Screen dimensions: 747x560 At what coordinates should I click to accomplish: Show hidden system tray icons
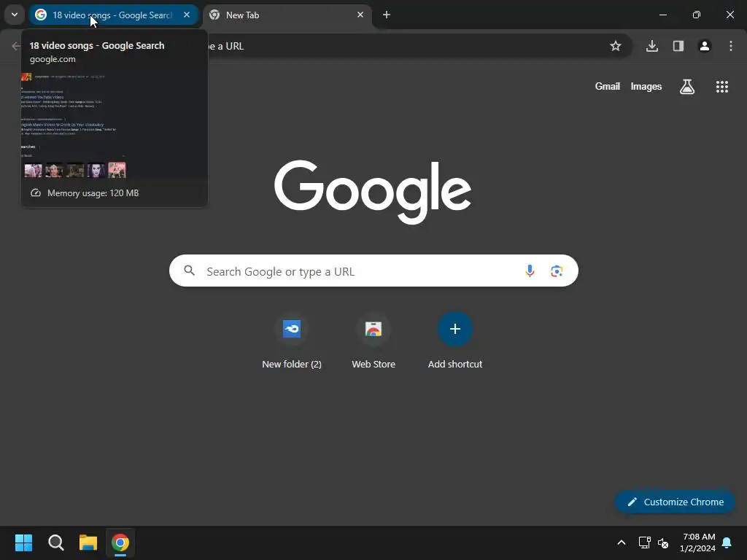622,542
